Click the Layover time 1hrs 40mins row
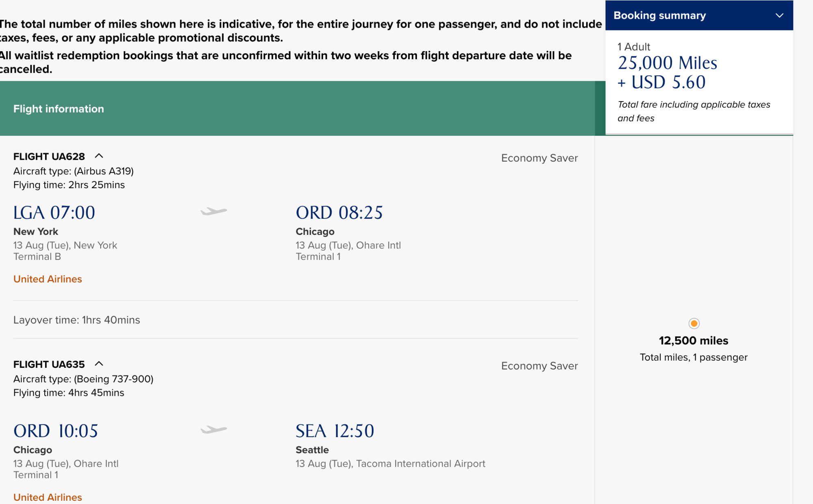This screenshot has width=813, height=504. click(77, 320)
